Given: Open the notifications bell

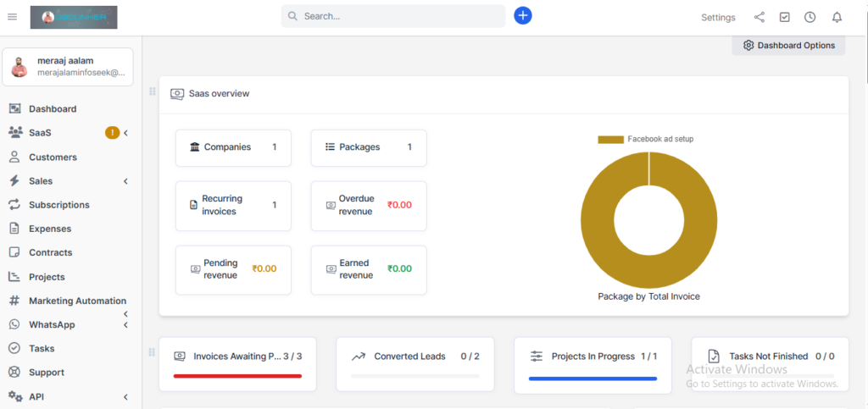Looking at the screenshot, I should pos(837,17).
